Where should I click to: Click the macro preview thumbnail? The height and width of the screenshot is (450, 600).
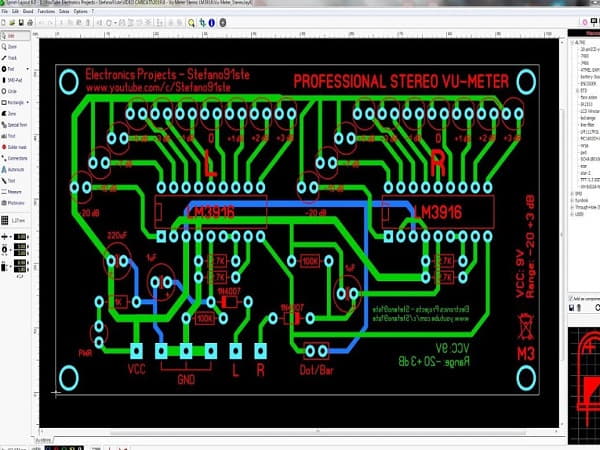[x=584, y=386]
